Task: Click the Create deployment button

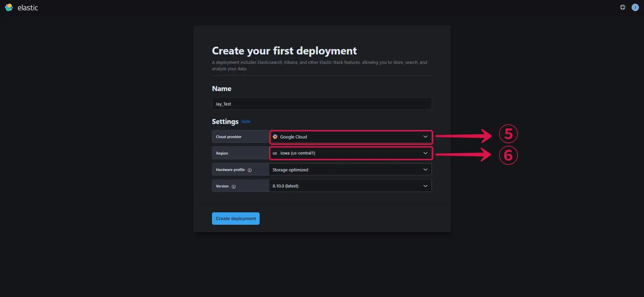Action: tap(236, 218)
